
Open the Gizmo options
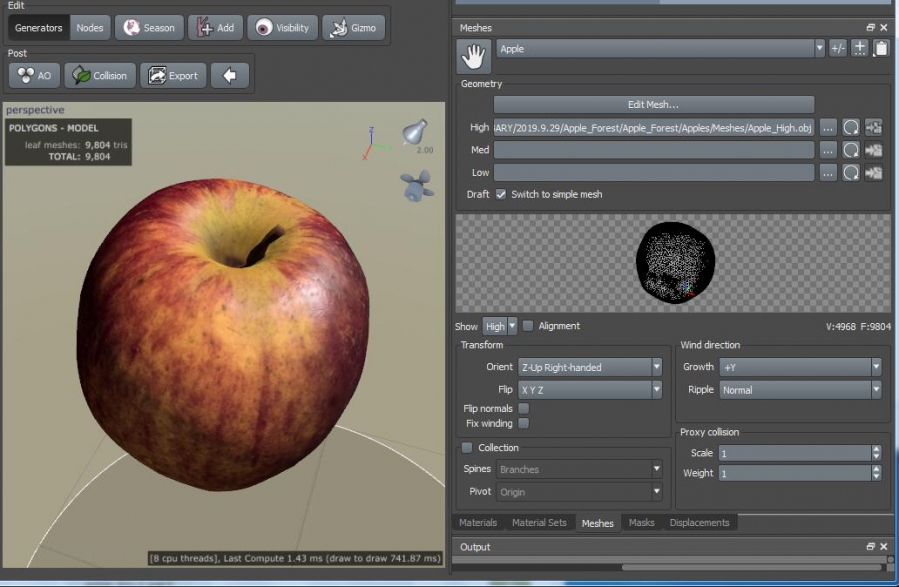[353, 28]
